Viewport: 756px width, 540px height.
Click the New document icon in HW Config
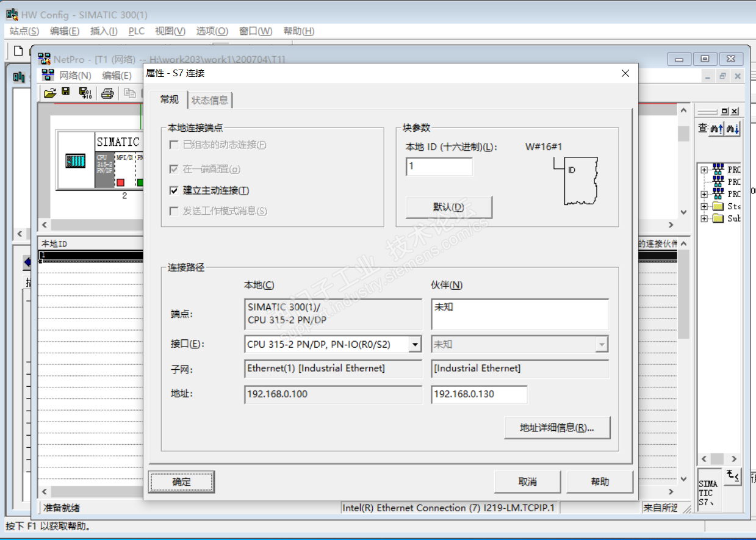pos(18,51)
